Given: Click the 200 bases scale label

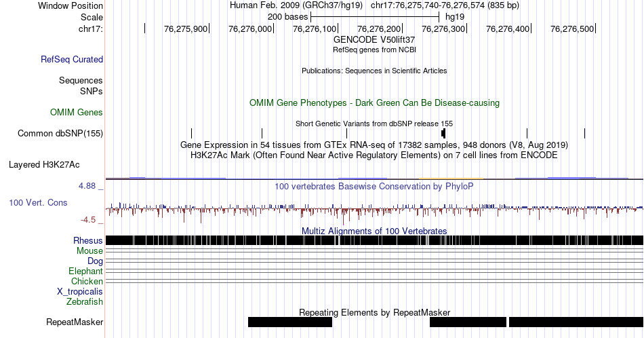Looking at the screenshot, I should [x=288, y=17].
